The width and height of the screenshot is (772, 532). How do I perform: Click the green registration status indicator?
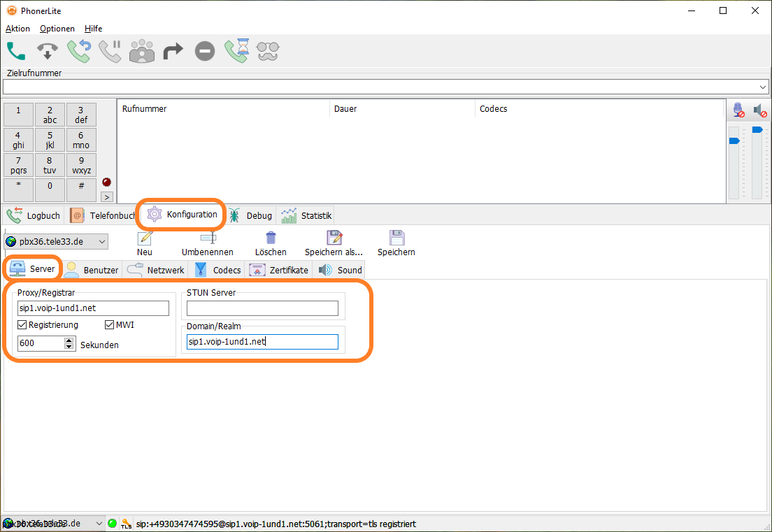tap(113, 524)
